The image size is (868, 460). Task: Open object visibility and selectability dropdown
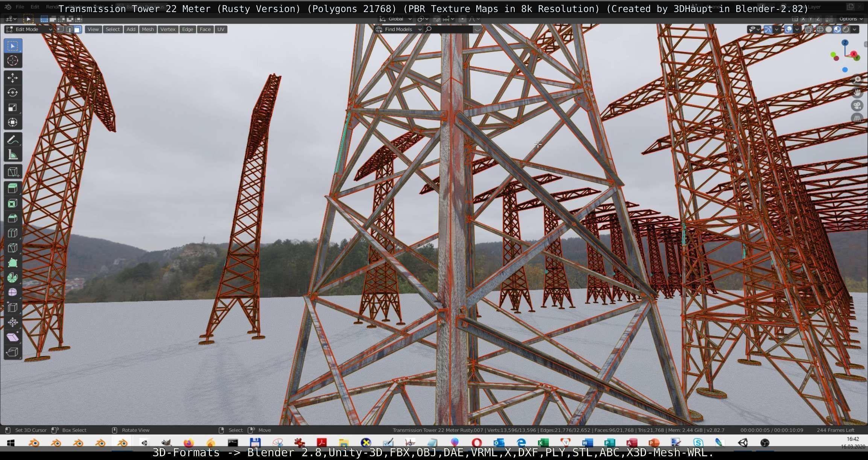point(754,29)
